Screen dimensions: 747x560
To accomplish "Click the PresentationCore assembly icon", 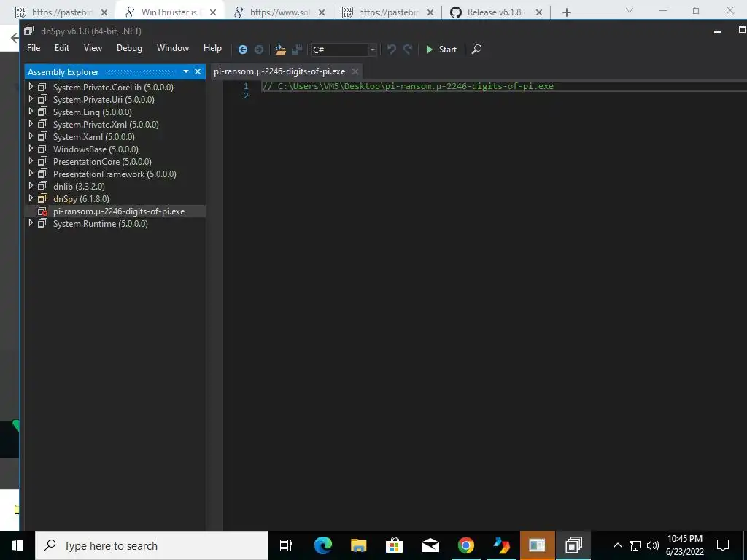I will (x=43, y=161).
